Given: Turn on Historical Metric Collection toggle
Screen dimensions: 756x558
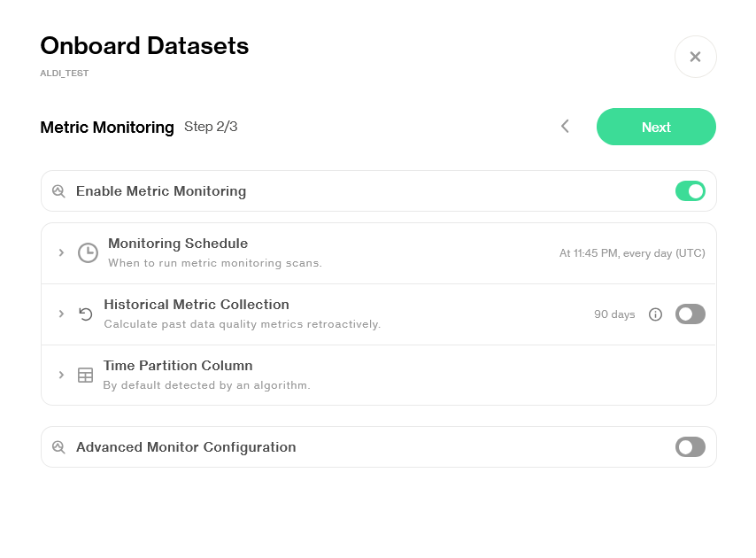Looking at the screenshot, I should (690, 314).
